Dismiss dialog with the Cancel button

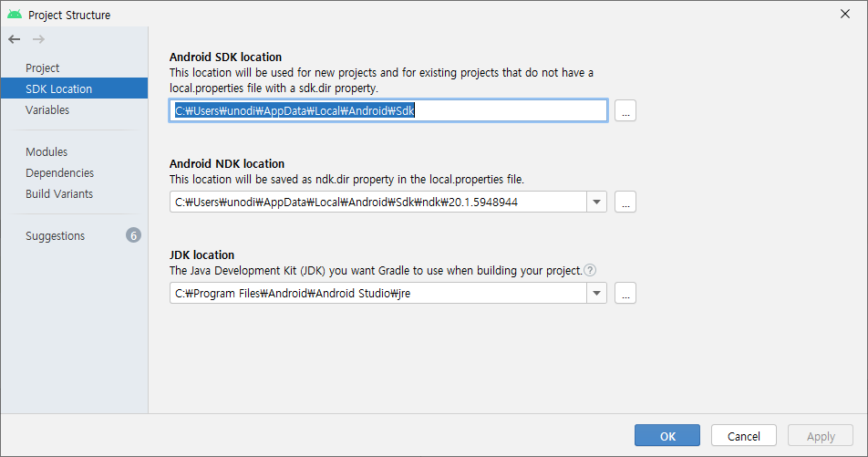tap(743, 436)
